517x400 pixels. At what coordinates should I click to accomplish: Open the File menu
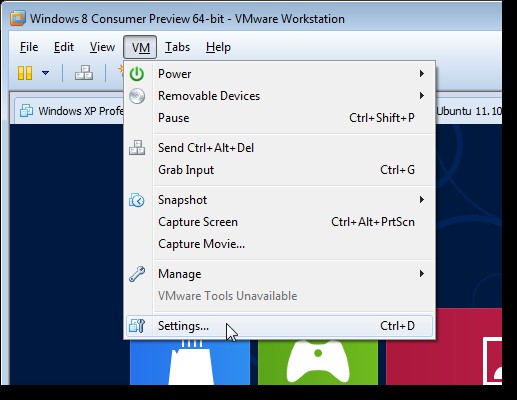[29, 47]
